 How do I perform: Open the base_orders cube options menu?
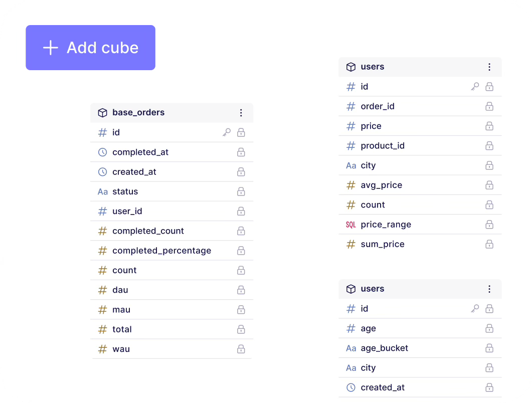pos(241,113)
